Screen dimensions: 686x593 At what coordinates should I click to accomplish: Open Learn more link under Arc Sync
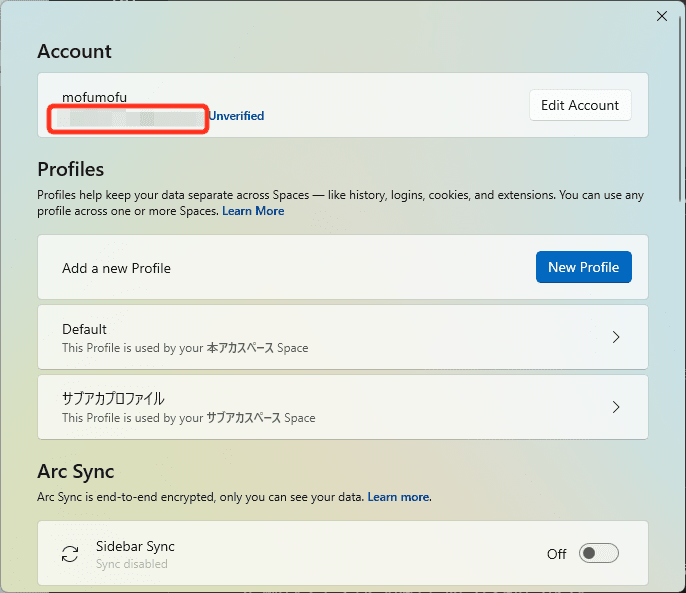tap(398, 497)
